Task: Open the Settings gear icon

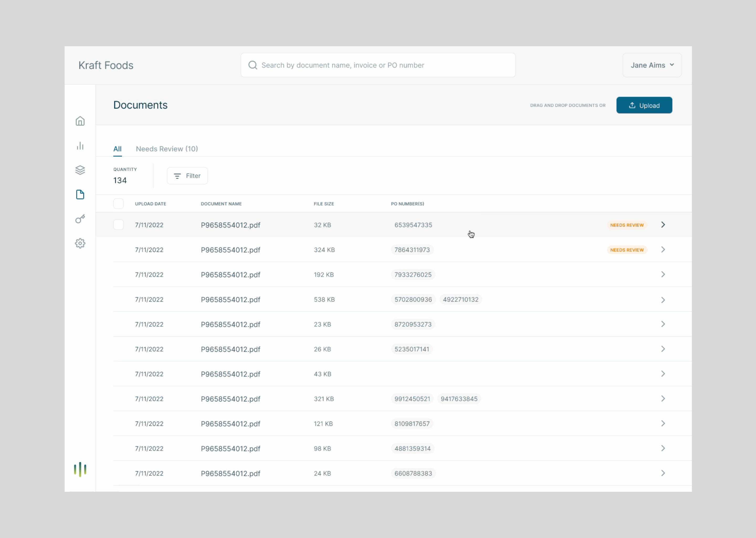Action: [x=80, y=244]
